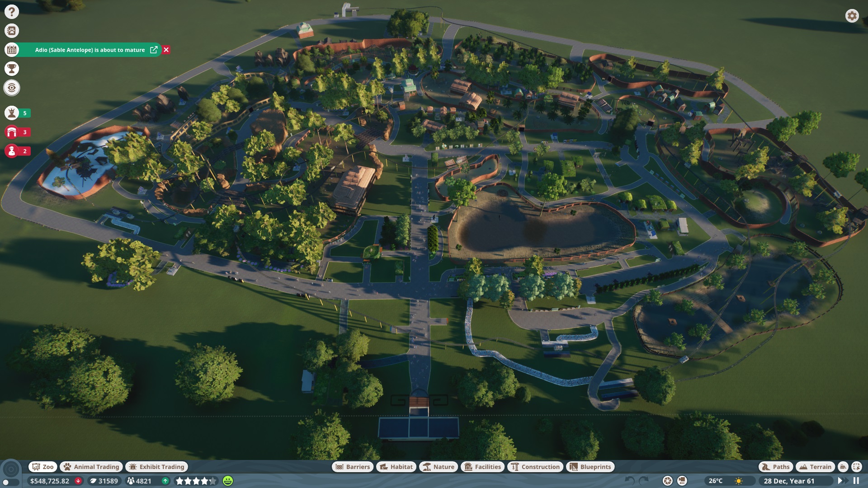The height and width of the screenshot is (488, 868).
Task: Click conservation credits leaf icon 31589
Action: tap(104, 481)
